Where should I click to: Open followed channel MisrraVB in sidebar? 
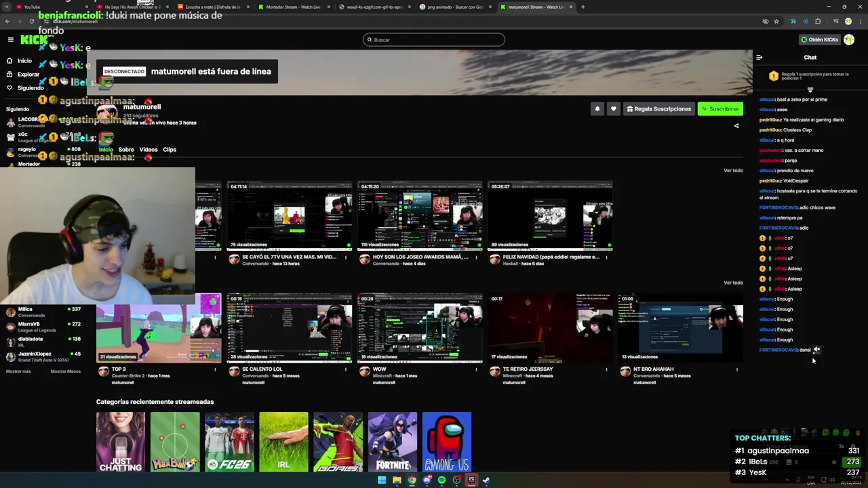pos(43,327)
